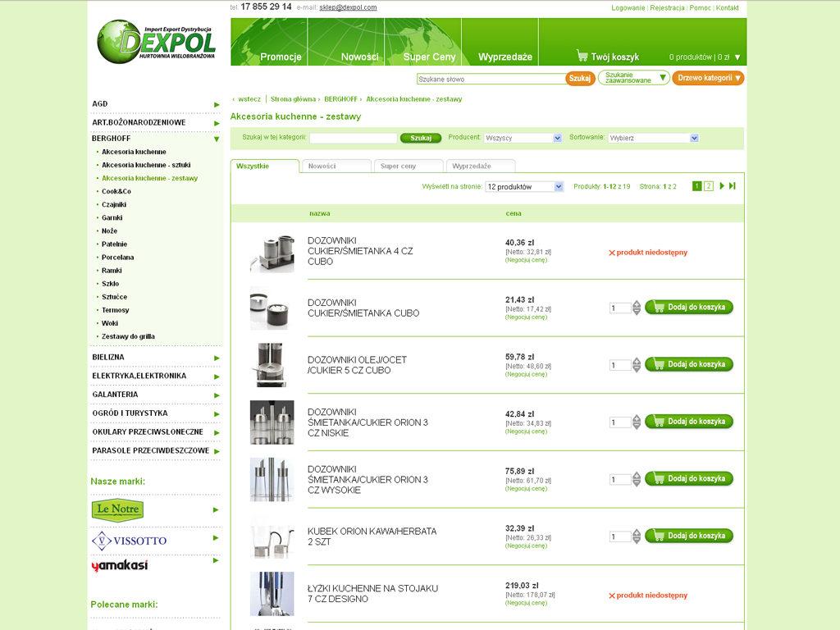Expand 'Drzewo kategorii' category tree
The height and width of the screenshot is (630, 840).
[708, 78]
